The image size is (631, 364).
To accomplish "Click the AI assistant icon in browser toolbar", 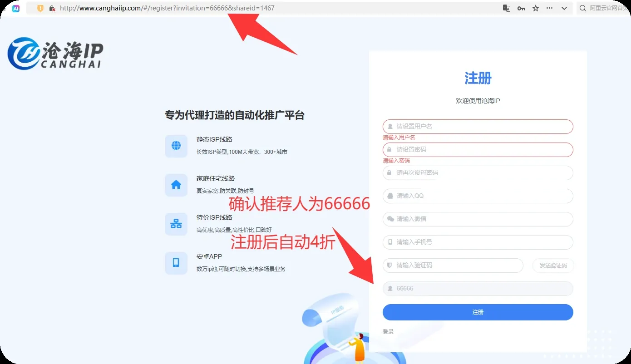I will (x=16, y=8).
